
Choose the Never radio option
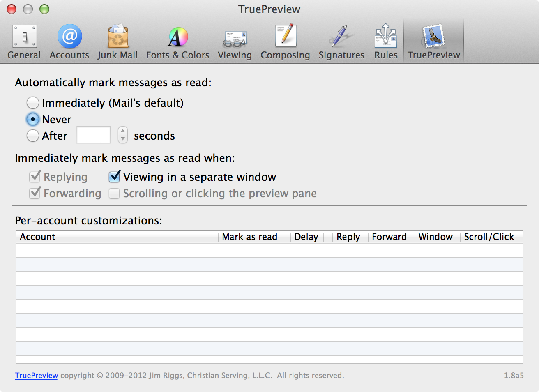[33, 119]
